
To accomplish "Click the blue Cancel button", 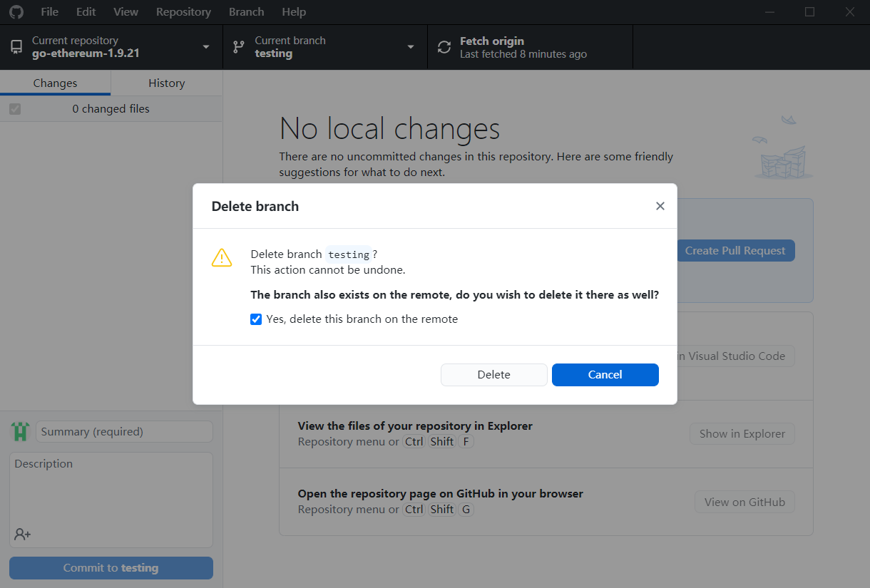I will coord(605,375).
